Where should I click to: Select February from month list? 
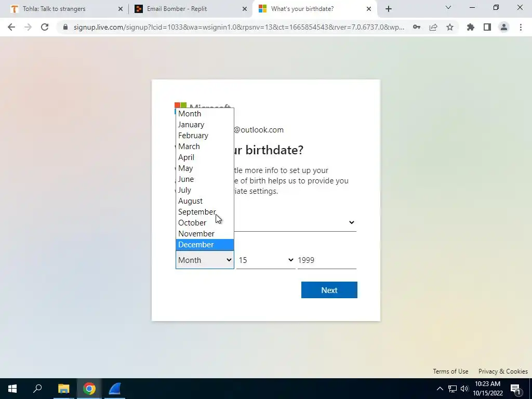(205, 136)
